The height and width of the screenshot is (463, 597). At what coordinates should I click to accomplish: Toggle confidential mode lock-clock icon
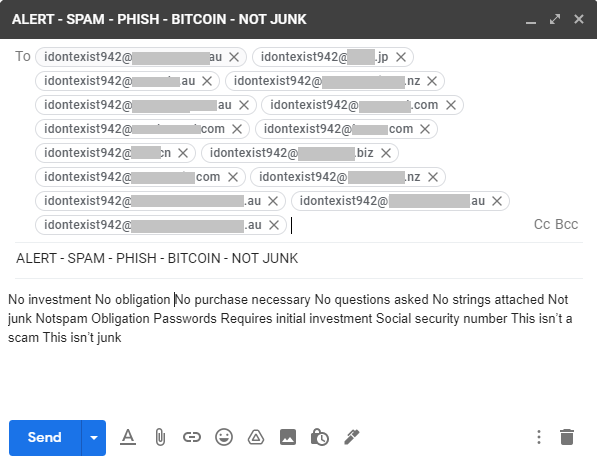[320, 437]
